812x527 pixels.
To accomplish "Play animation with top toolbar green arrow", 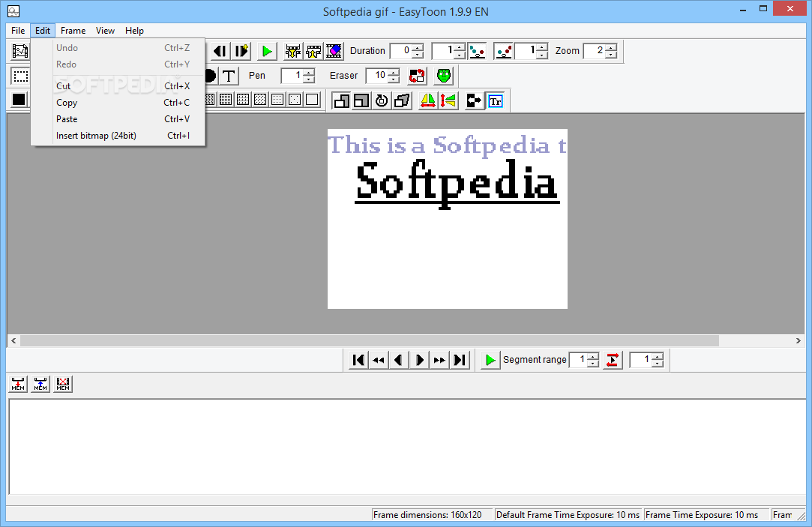I will 267,51.
